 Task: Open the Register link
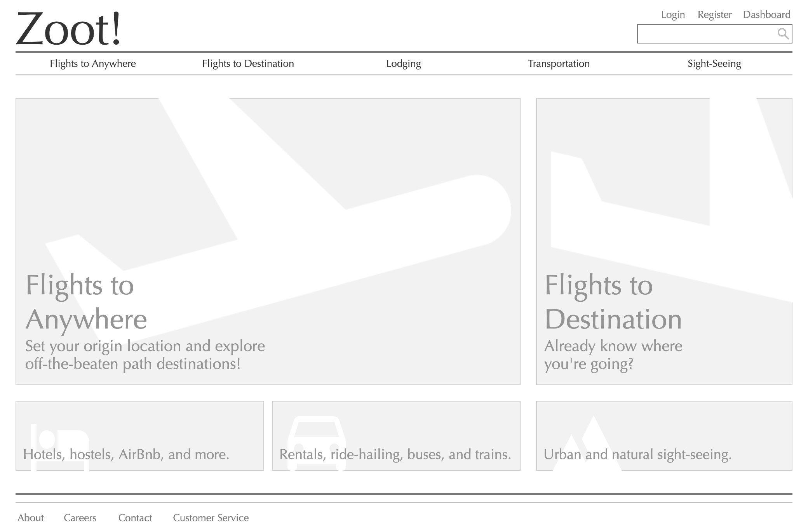click(714, 15)
